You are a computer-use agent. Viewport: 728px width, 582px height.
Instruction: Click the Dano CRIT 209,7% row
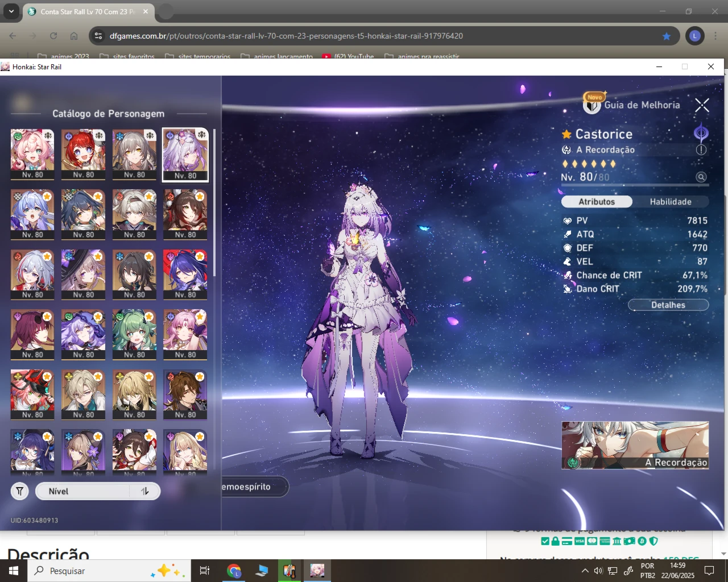pyautogui.click(x=635, y=289)
